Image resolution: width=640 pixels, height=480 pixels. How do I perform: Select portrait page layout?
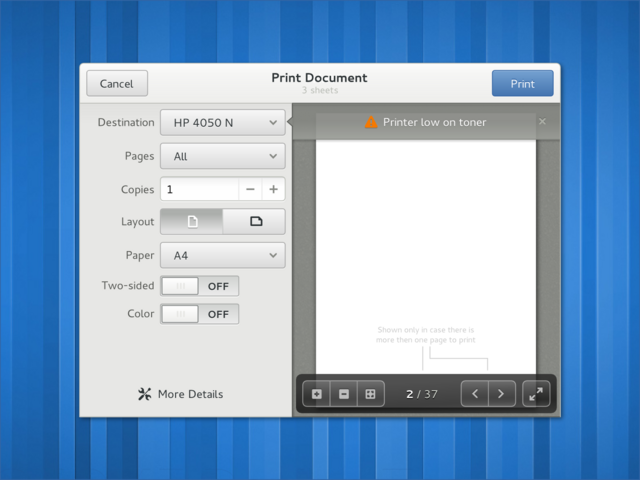pos(192,222)
